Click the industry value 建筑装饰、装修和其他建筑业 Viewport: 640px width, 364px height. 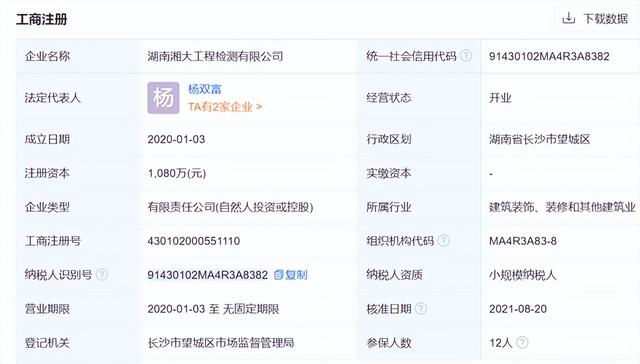tap(562, 207)
